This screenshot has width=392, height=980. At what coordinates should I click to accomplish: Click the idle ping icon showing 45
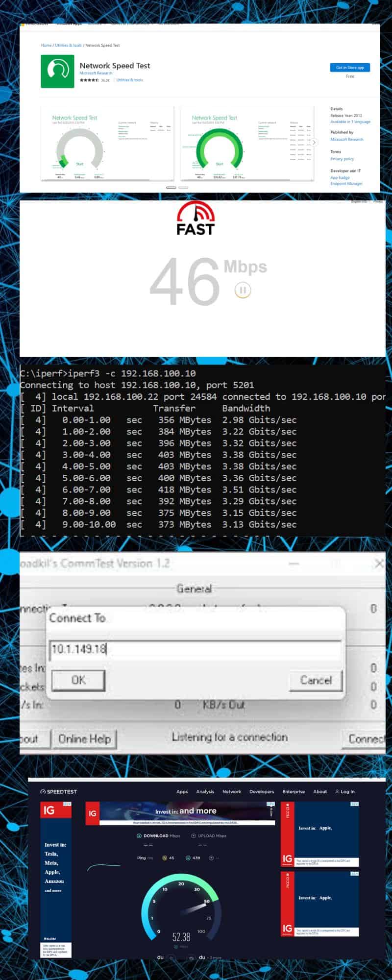165,858
